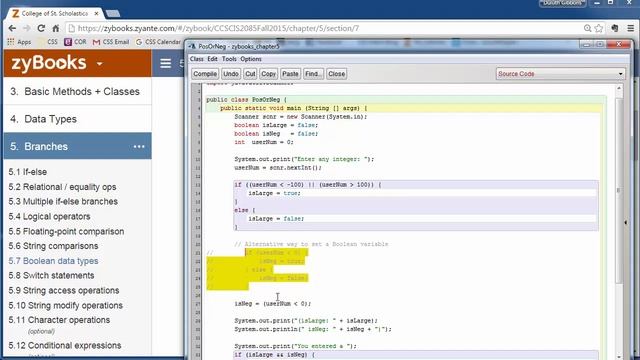Click the Copy button

[x=269, y=74]
